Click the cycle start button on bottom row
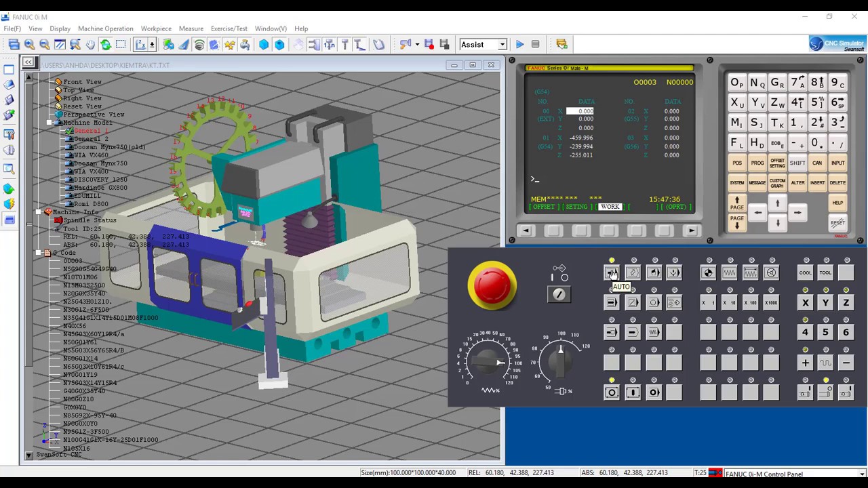 [654, 392]
